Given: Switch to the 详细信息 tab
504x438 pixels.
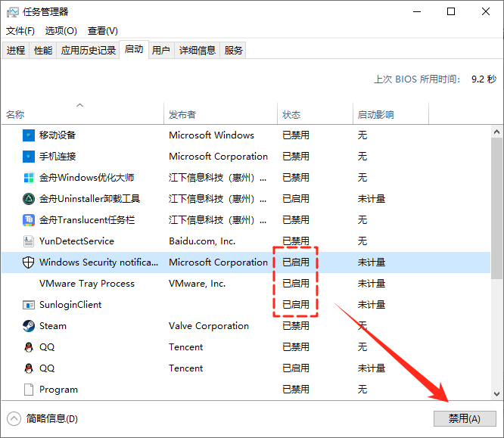Looking at the screenshot, I should [197, 51].
